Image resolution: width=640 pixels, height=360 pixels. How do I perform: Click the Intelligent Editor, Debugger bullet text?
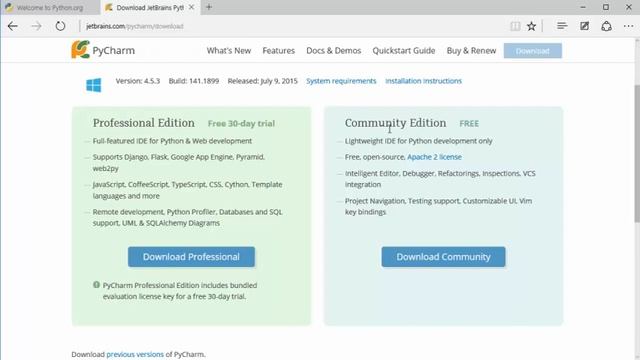click(440, 179)
